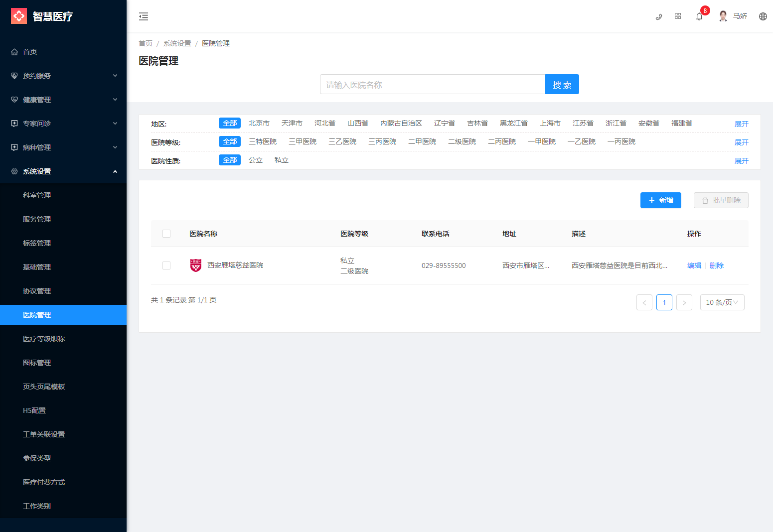Image resolution: width=773 pixels, height=532 pixels.
Task: Click the 联系电话 column header
Action: pos(436,234)
